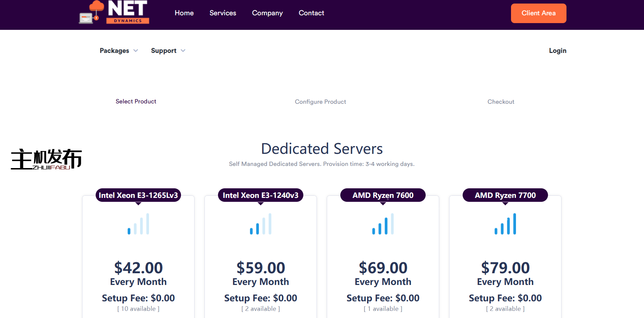Expand the Support dropdown chevron
The width and height of the screenshot is (644, 318).
183,51
